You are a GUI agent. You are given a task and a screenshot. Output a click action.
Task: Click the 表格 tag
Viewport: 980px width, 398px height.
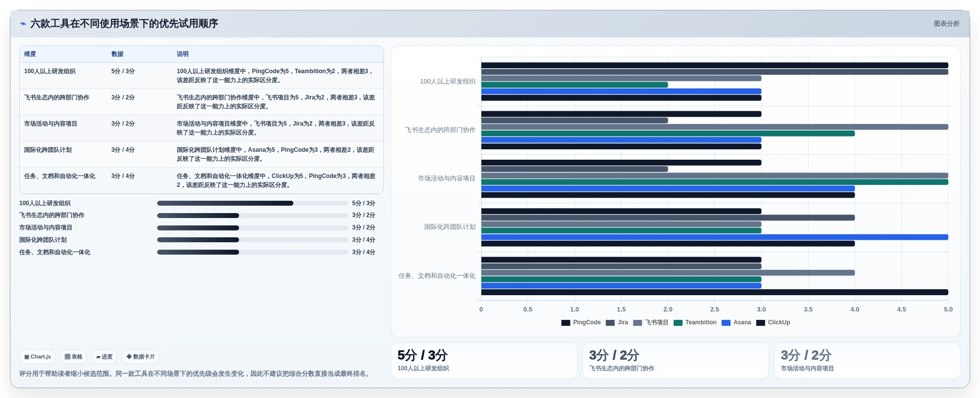pos(74,356)
